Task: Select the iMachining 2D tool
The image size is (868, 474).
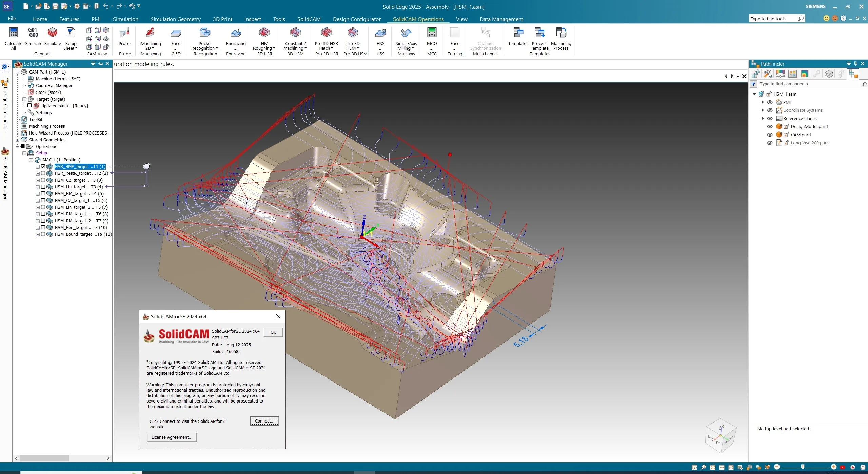Action: tap(150, 33)
